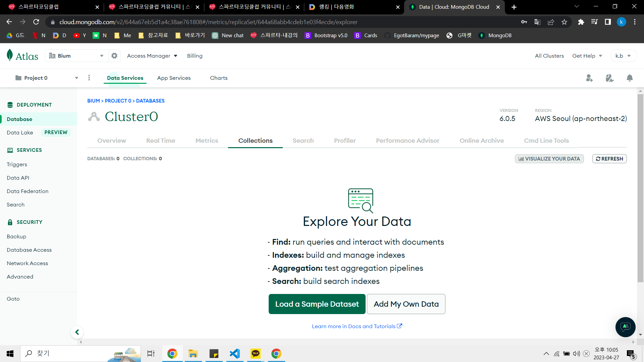
Task: Click the Project 0 breadcrumb link
Action: click(x=118, y=101)
